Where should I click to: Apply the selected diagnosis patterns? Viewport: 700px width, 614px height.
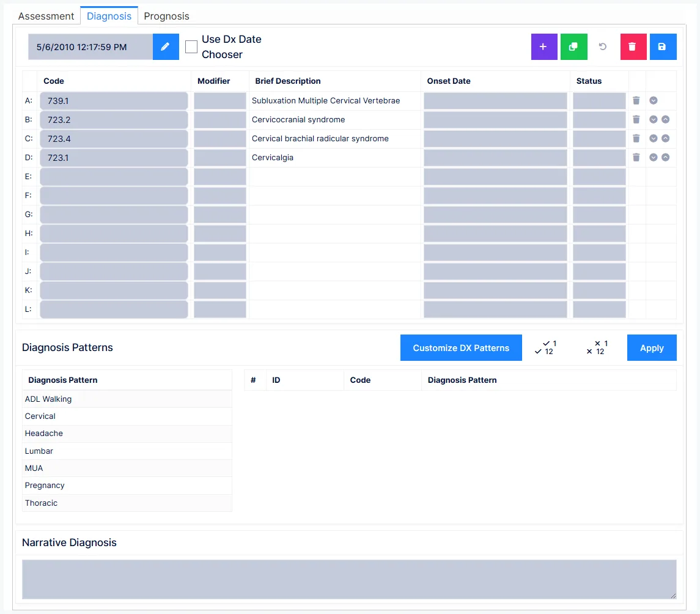(652, 347)
